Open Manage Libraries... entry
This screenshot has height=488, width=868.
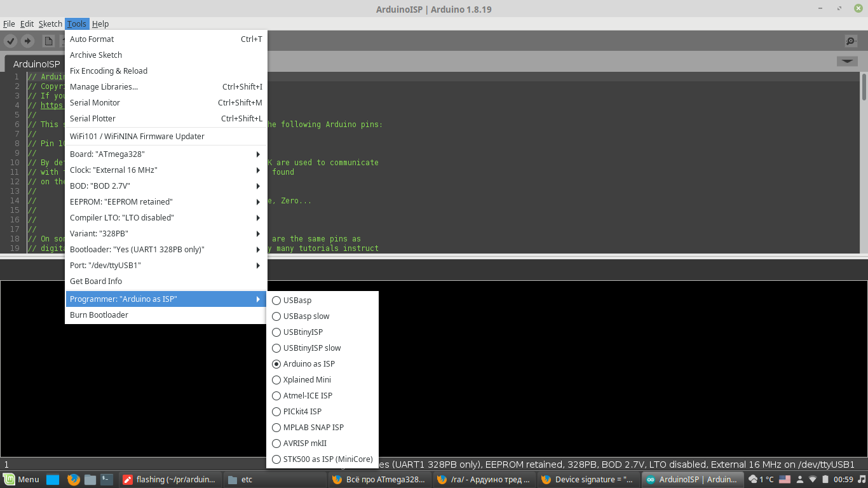[166, 86]
